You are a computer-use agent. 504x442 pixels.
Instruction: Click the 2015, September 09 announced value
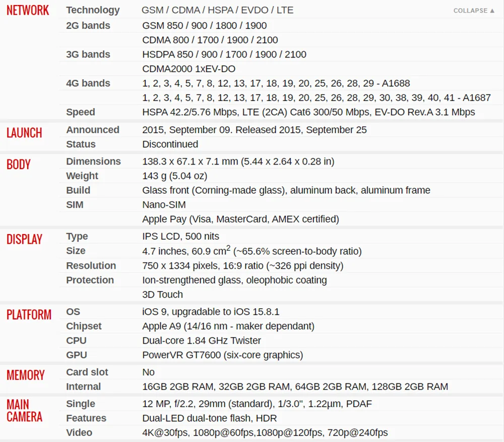tap(254, 130)
